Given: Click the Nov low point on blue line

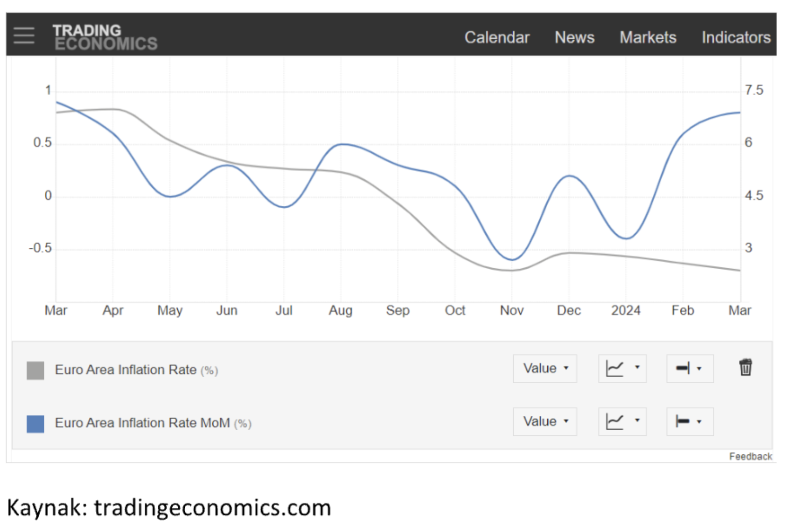Looking at the screenshot, I should [512, 259].
